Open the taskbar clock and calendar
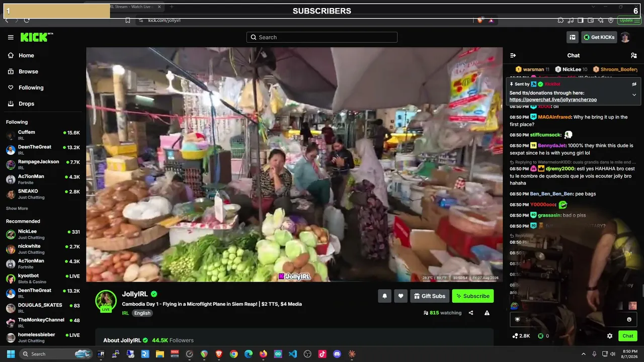This screenshot has height=362, width=644. (630, 354)
